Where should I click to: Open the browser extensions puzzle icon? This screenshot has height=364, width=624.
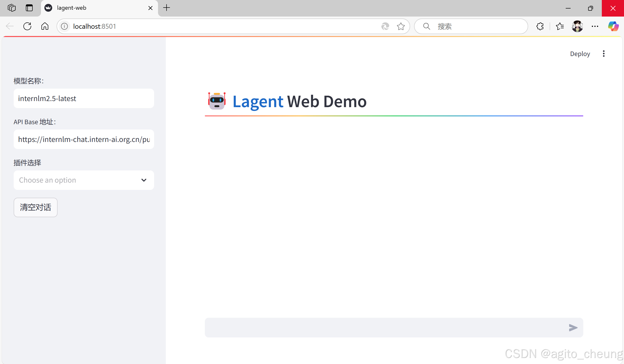pos(540,26)
